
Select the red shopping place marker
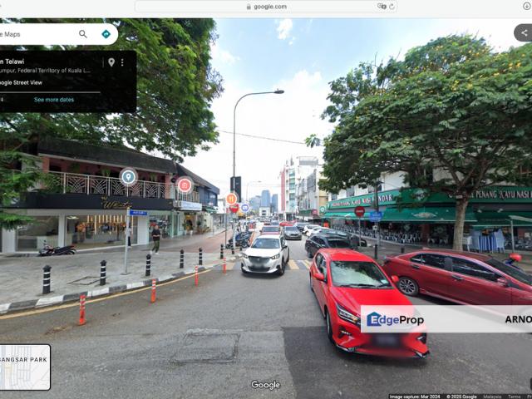tap(185, 185)
